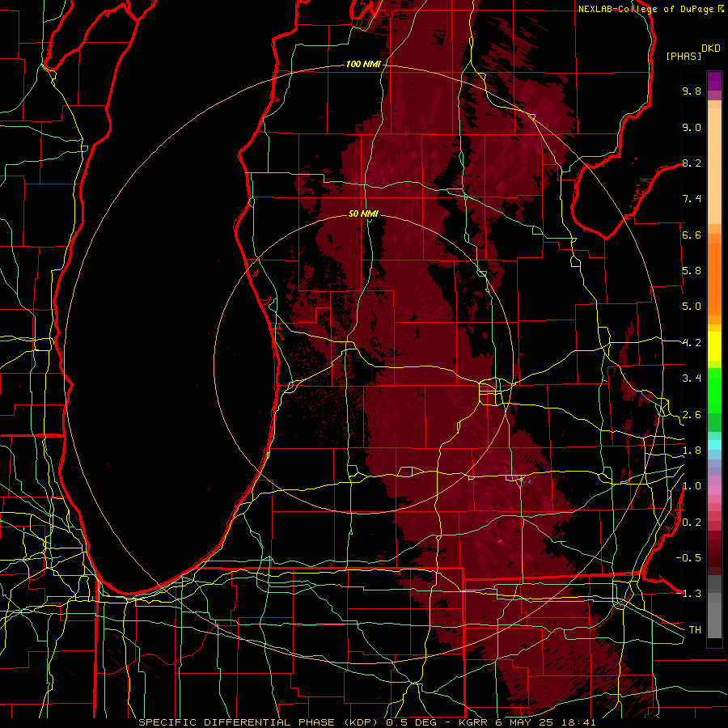The image size is (728, 728).
Task: Click the 5.8 scale value
Action: coord(692,271)
